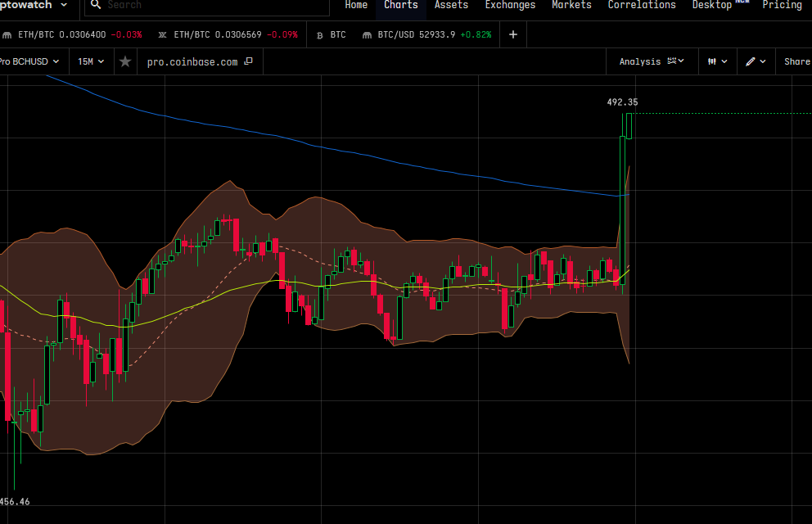This screenshot has width=812, height=524.
Task: Open the Analysis dropdown
Action: pos(652,61)
